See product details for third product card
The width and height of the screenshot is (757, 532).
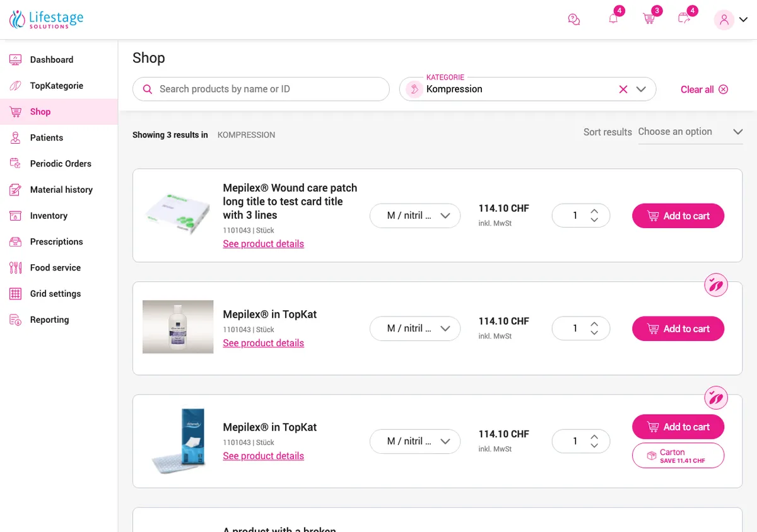(263, 456)
